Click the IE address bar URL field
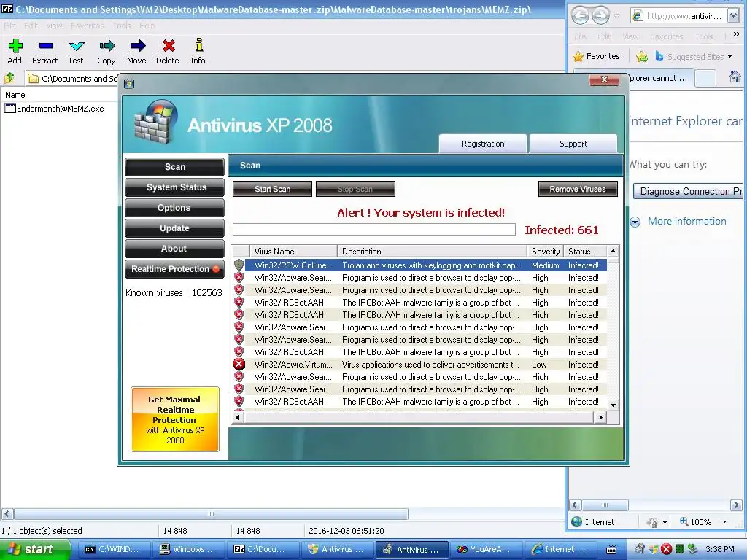This screenshot has height=560, width=747. click(x=684, y=16)
